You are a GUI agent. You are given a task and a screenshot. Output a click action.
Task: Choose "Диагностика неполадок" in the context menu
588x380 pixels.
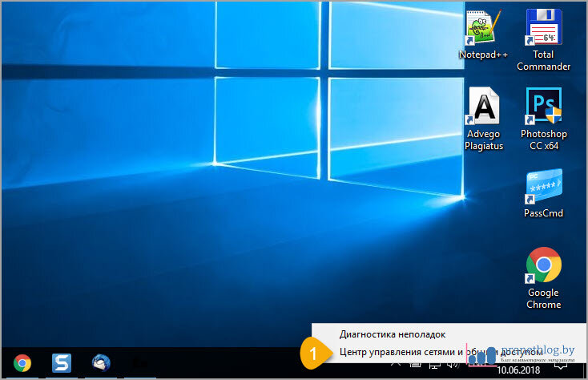[393, 334]
